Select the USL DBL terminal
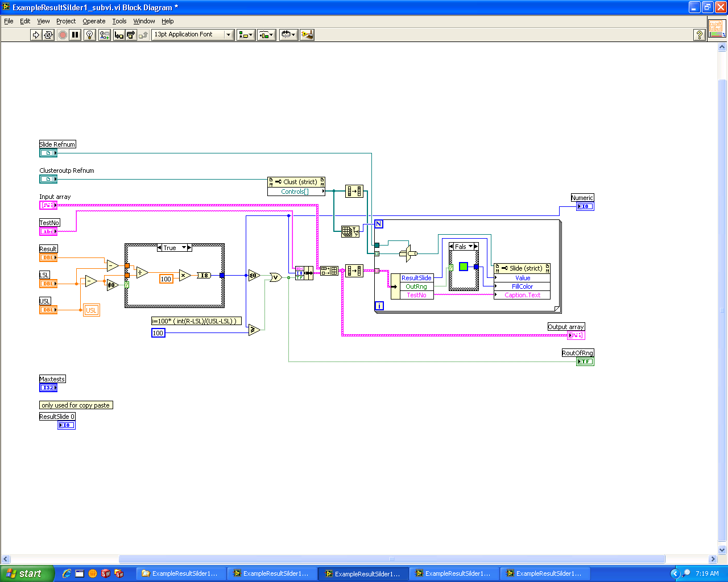The height and width of the screenshot is (582, 728). click(48, 310)
